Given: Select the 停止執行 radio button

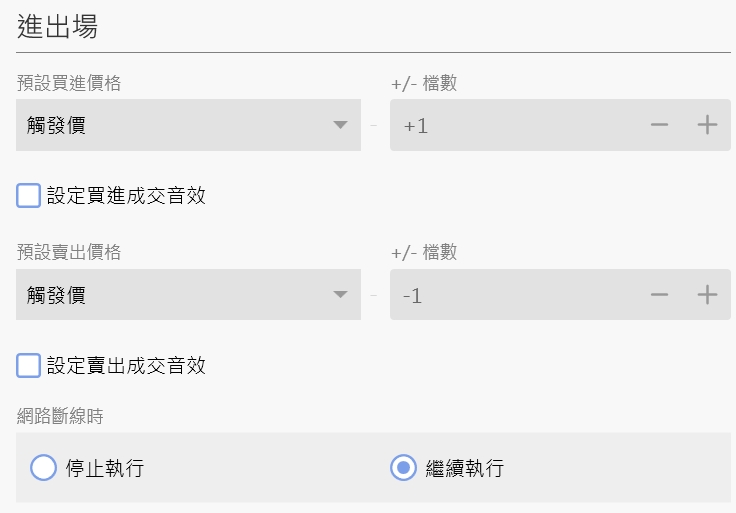Looking at the screenshot, I should point(44,468).
